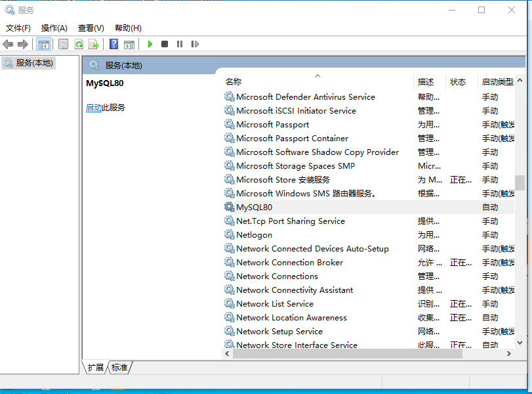Open the 操作(A) menu
This screenshot has height=394, width=532.
click(x=55, y=28)
